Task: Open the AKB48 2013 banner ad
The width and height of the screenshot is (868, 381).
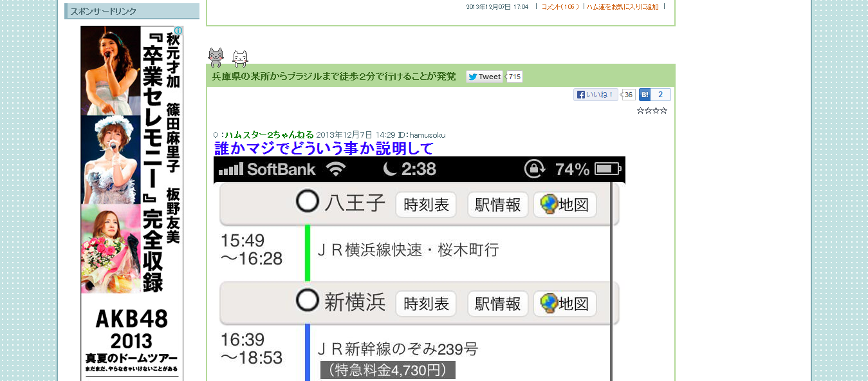Action: (x=132, y=203)
